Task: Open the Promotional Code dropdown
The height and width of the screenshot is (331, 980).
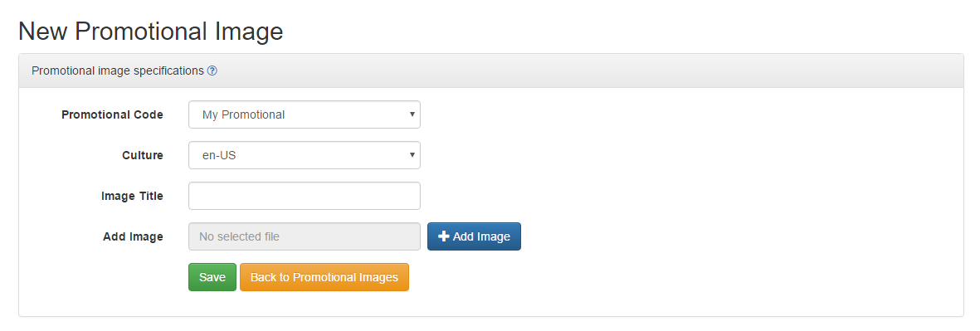Action: (305, 115)
